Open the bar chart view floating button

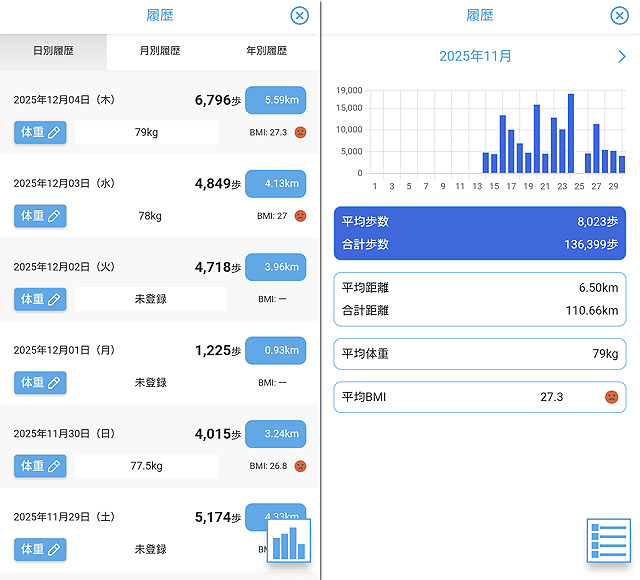(x=289, y=543)
